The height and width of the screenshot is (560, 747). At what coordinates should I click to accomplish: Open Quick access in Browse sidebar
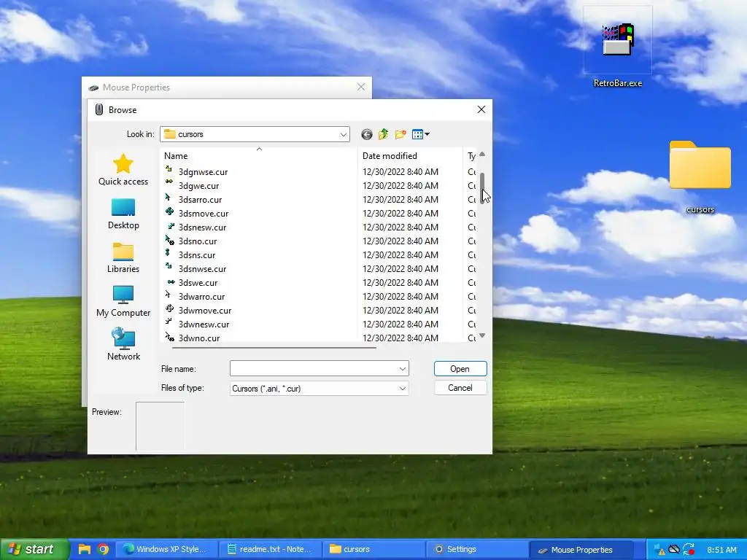[123, 169]
